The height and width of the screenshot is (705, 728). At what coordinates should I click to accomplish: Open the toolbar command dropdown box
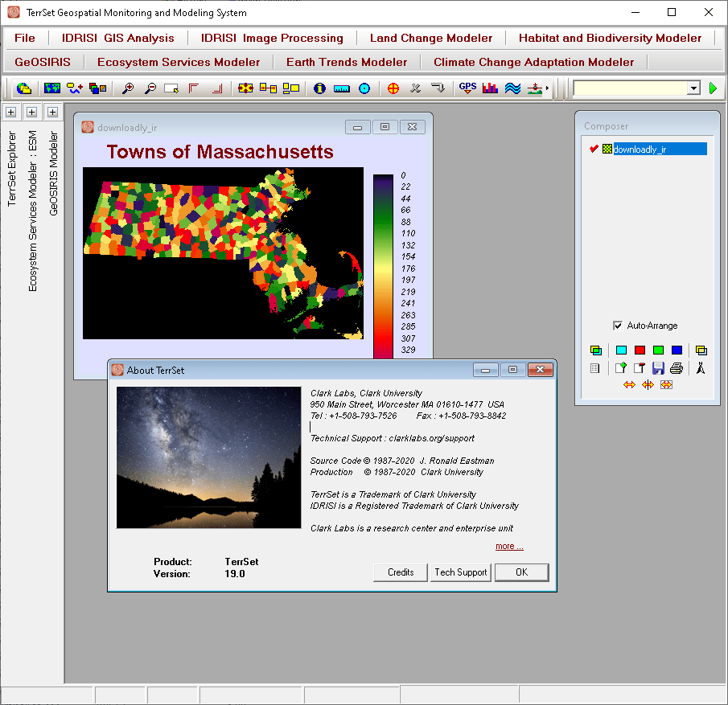[693, 88]
